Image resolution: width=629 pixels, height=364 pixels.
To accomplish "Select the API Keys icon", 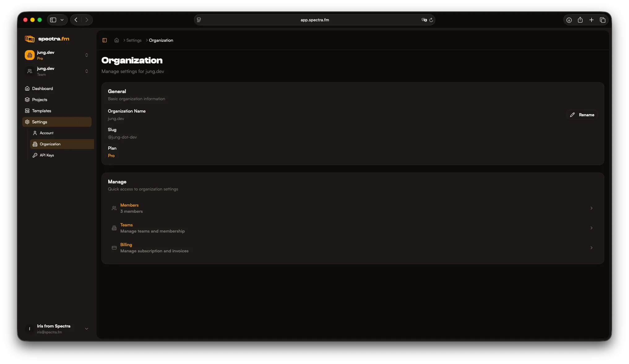I will point(35,155).
